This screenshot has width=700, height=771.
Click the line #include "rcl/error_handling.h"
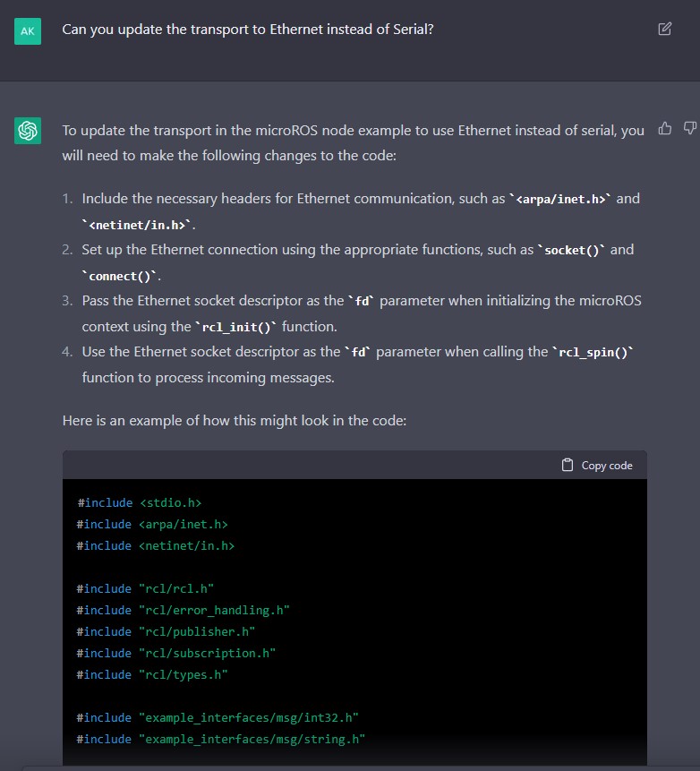[x=184, y=610]
